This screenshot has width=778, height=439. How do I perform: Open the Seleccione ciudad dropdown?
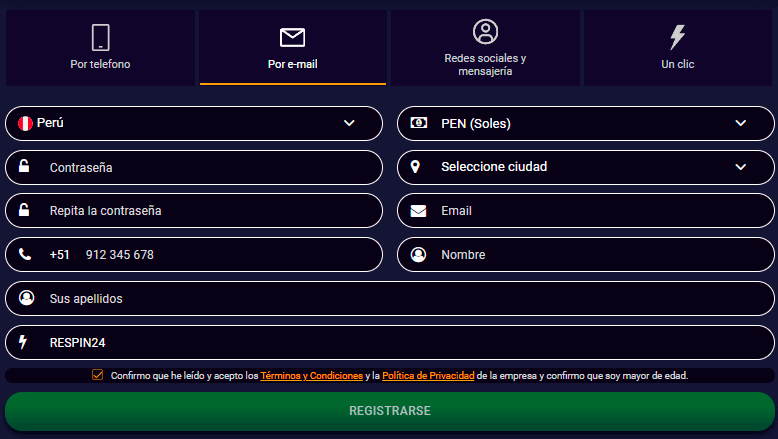(x=740, y=167)
